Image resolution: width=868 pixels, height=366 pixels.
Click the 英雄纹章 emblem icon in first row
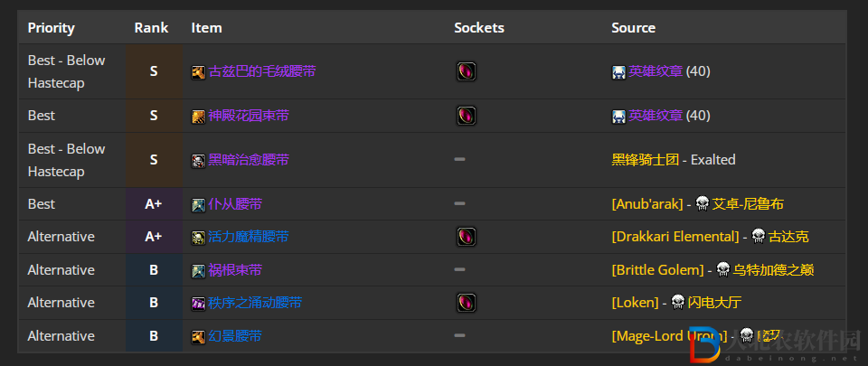coord(618,72)
